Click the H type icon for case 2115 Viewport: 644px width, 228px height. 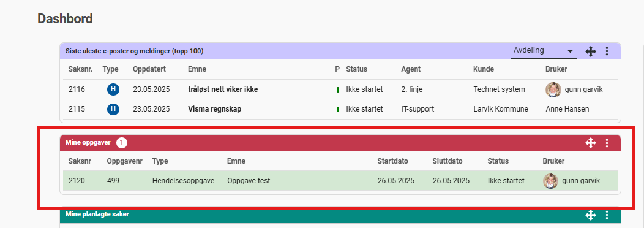113,109
